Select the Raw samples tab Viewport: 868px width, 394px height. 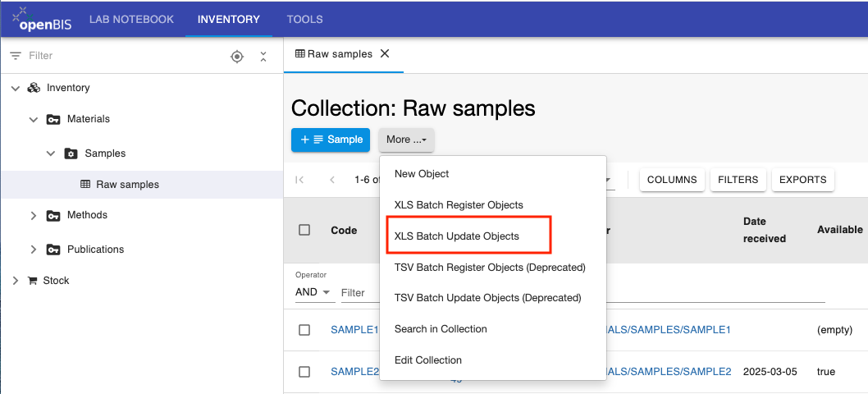click(x=344, y=53)
